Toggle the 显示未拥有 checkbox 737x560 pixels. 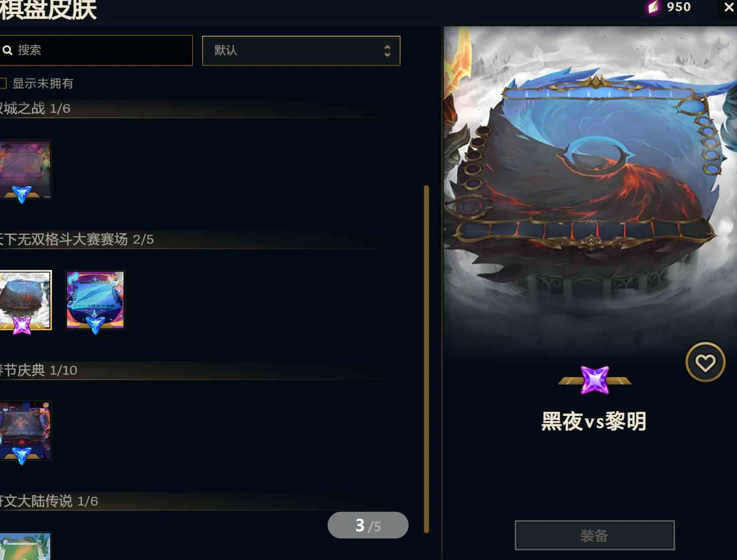coord(3,83)
